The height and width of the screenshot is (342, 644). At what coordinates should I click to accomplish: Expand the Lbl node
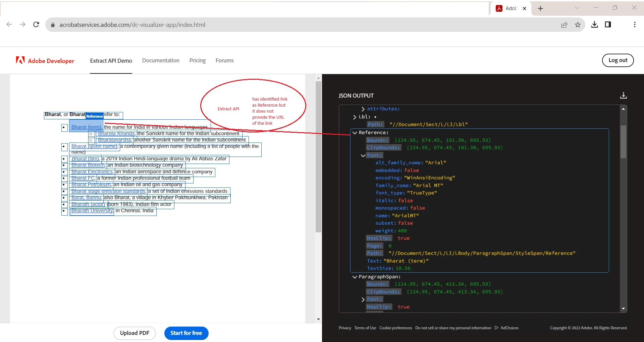tap(355, 117)
